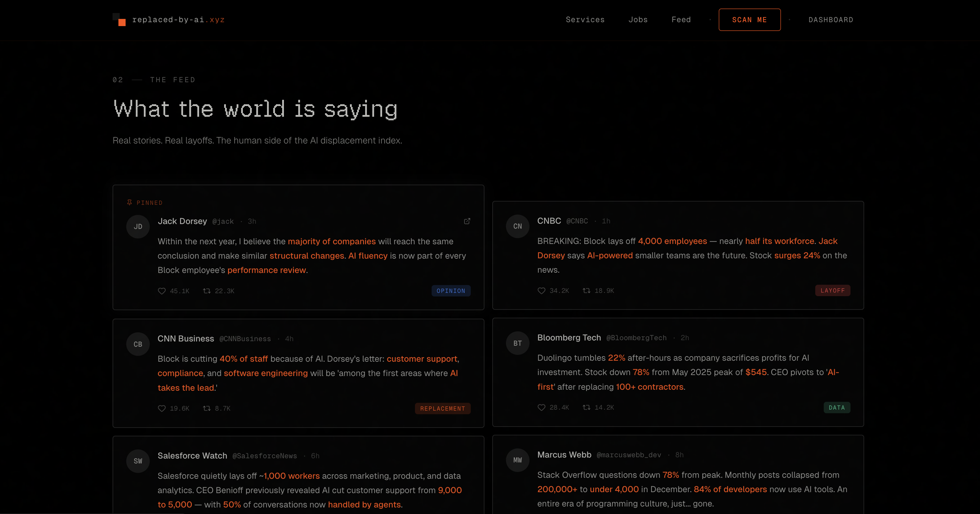The width and height of the screenshot is (980, 514).
Task: Open the Services menu item
Action: [585, 19]
